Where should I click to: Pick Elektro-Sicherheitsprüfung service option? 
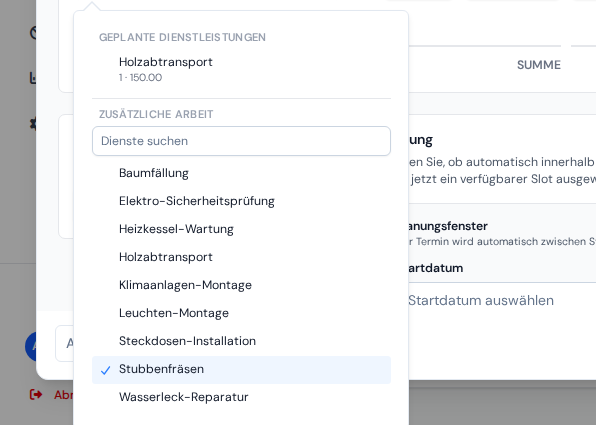(241, 201)
